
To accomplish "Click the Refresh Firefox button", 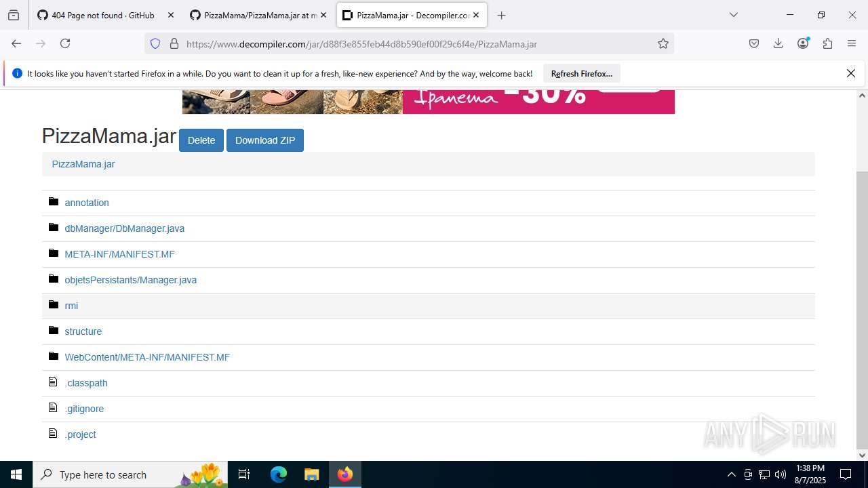I will 582,73.
